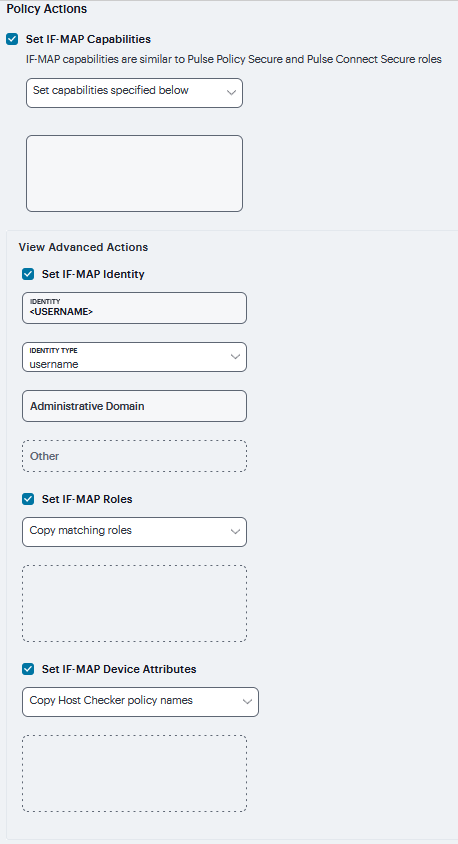The height and width of the screenshot is (844, 458).
Task: Click the dashed device attributes list box
Action: click(x=135, y=773)
